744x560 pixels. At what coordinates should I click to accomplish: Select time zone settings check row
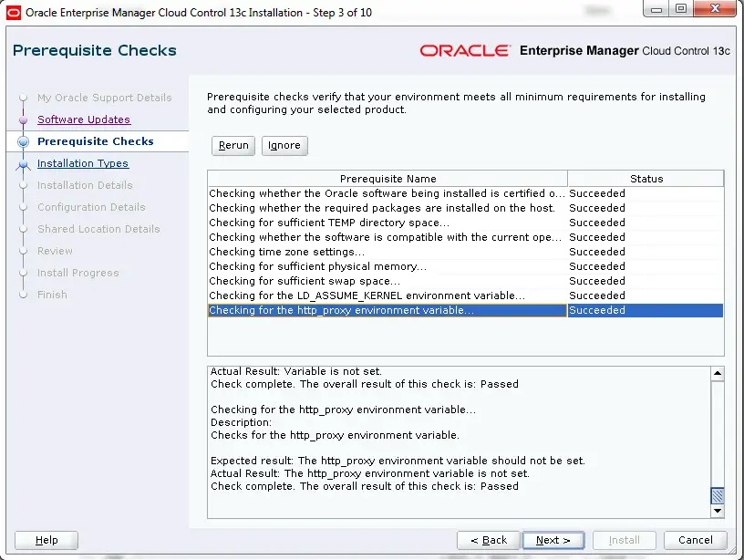[x=466, y=252]
